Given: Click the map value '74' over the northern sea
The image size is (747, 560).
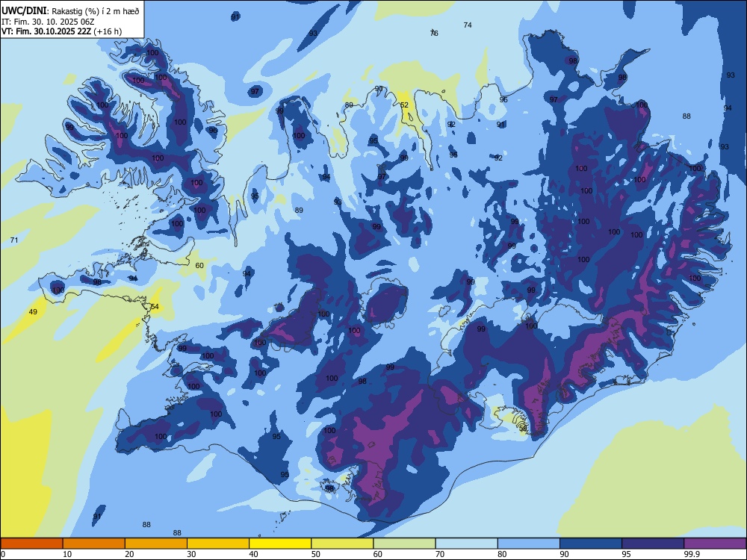Looking at the screenshot, I should 468,25.
